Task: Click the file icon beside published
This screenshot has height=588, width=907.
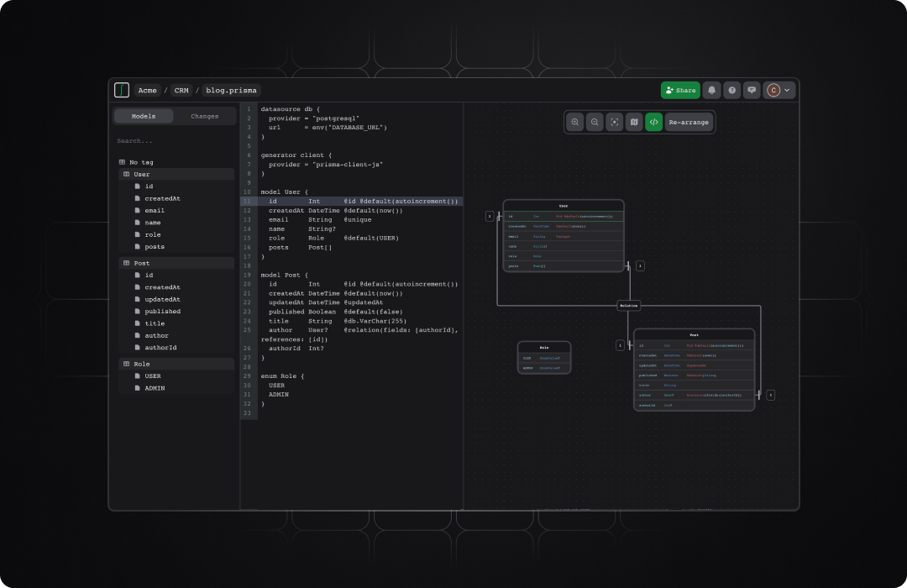Action: pyautogui.click(x=138, y=312)
